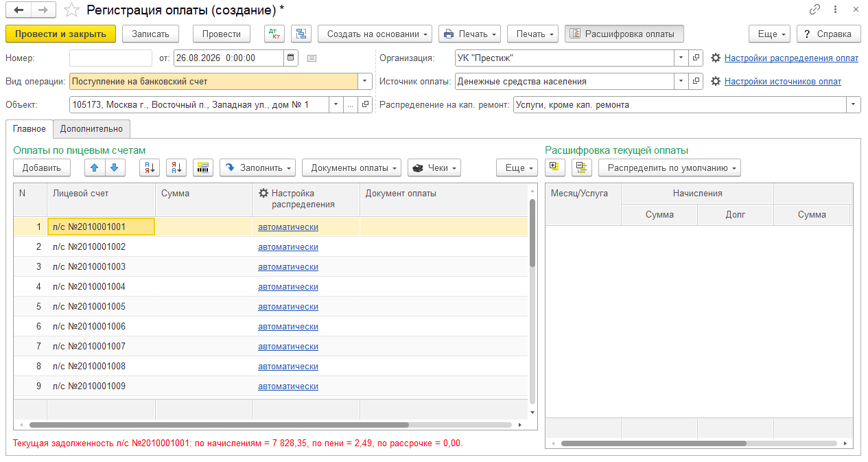This screenshot has width=868, height=462.
Task: Click the Номер input field
Action: (110, 58)
